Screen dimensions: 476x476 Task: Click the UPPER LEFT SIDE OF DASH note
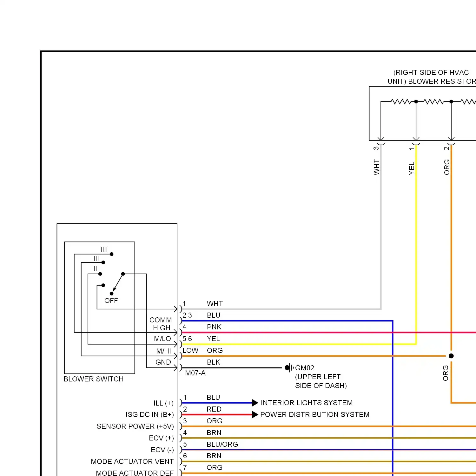(321, 381)
